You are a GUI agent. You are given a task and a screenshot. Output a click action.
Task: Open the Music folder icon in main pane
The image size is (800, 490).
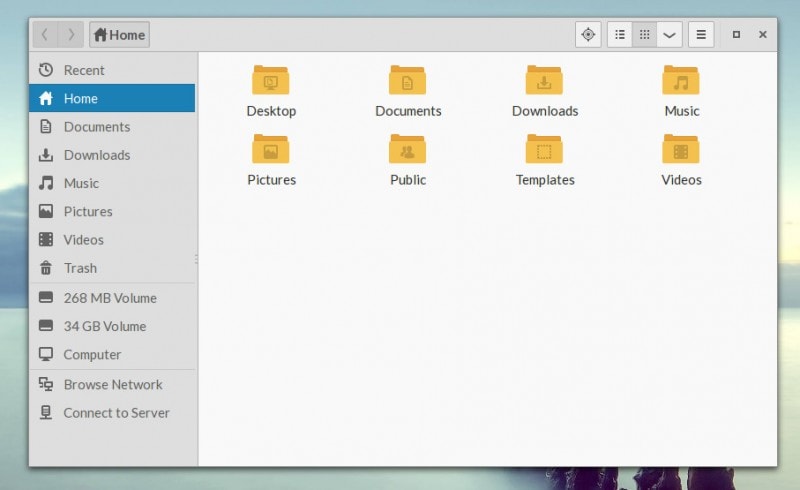click(x=681, y=80)
